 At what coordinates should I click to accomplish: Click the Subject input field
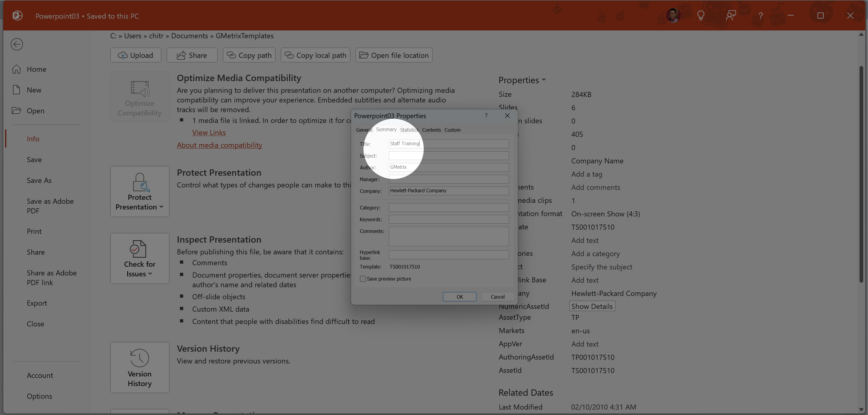pyautogui.click(x=448, y=156)
